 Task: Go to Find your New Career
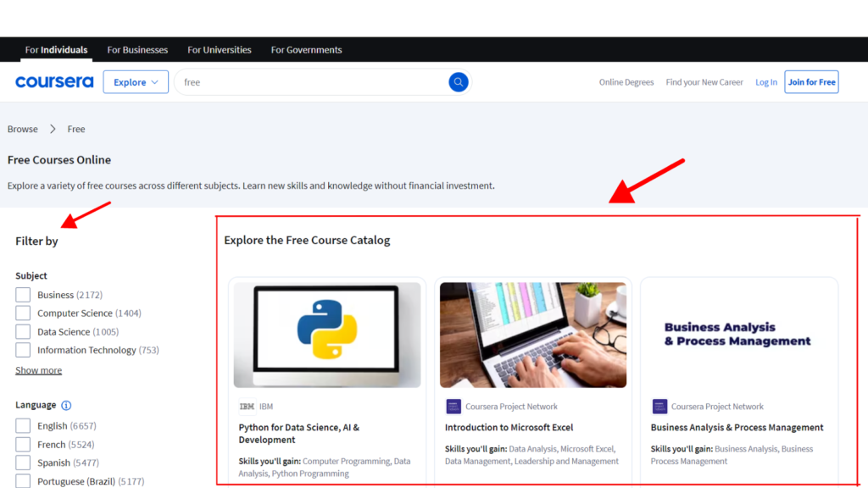click(x=704, y=82)
